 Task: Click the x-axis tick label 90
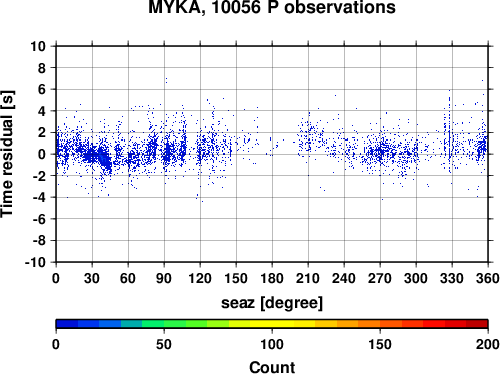point(164,278)
